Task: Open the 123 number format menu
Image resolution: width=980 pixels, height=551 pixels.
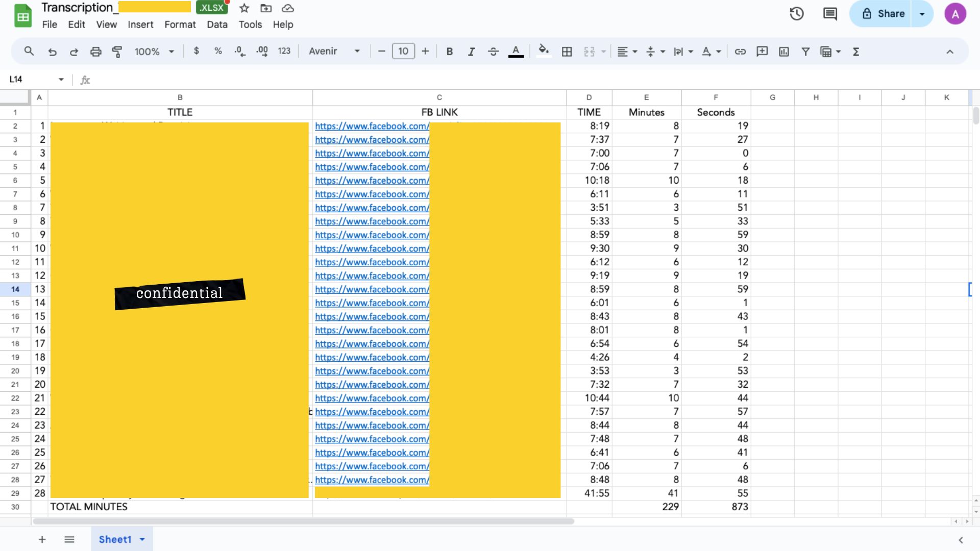Action: point(284,51)
